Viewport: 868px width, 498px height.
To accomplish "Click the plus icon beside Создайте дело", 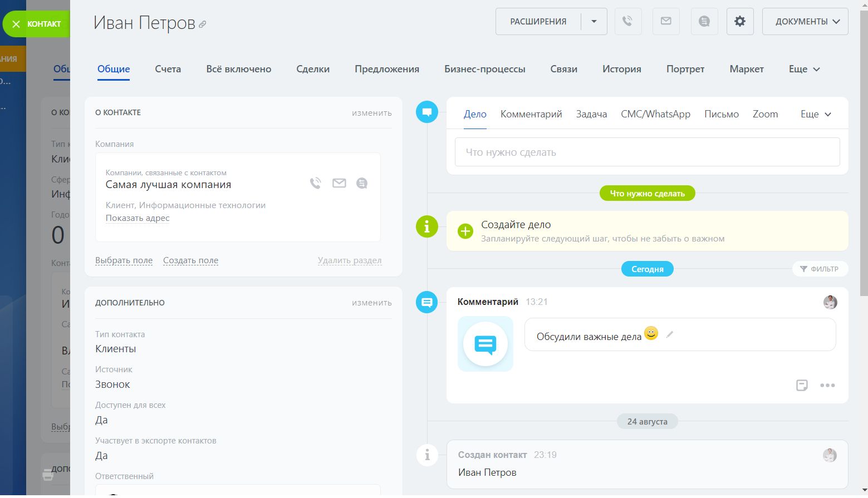I will [x=465, y=231].
